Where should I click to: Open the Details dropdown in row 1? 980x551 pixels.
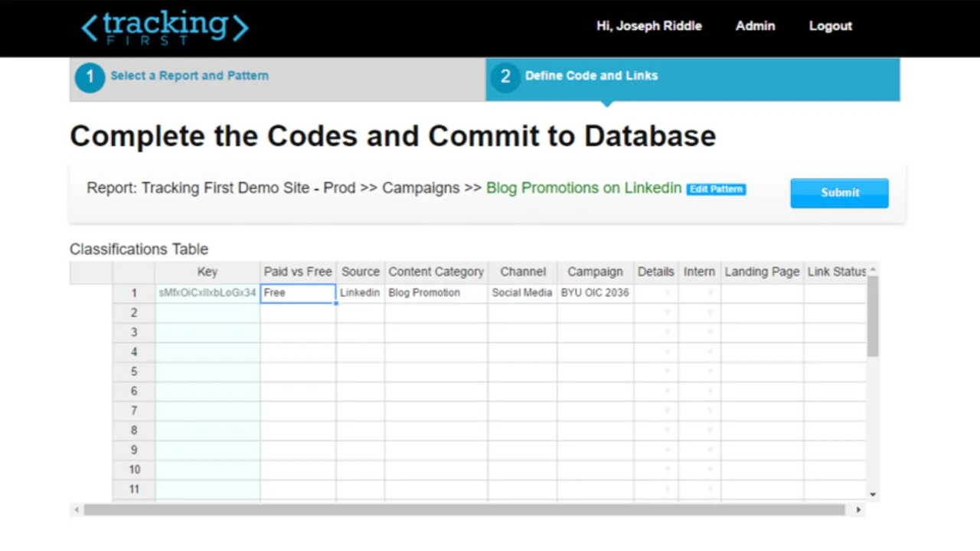click(x=667, y=293)
